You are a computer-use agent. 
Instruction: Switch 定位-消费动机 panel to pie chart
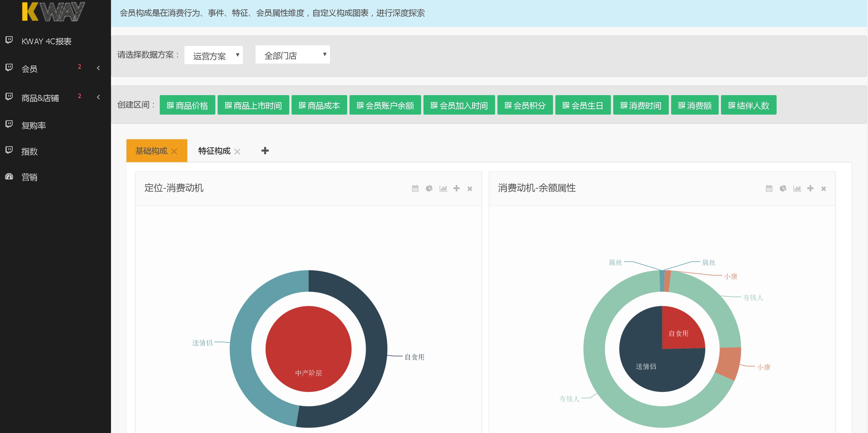pos(429,189)
